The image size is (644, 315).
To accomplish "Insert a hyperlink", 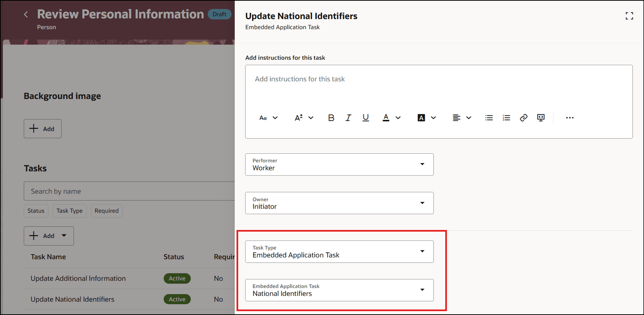I will point(523,118).
